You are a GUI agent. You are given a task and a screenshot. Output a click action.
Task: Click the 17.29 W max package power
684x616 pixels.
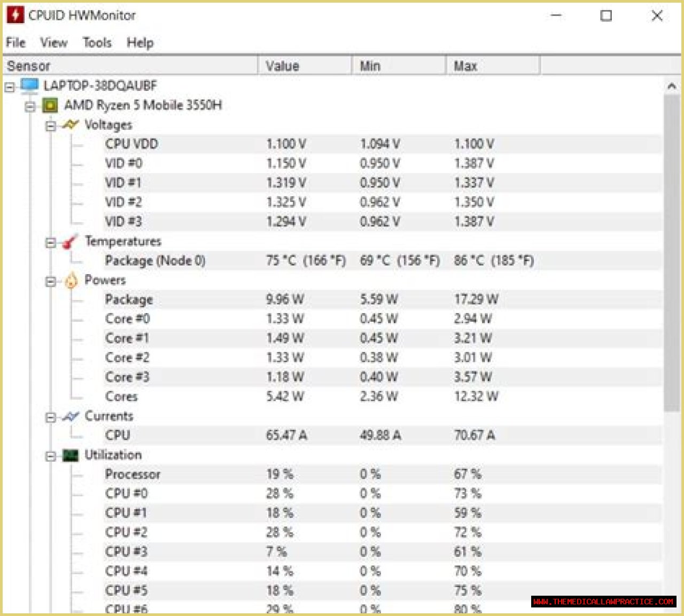click(476, 300)
